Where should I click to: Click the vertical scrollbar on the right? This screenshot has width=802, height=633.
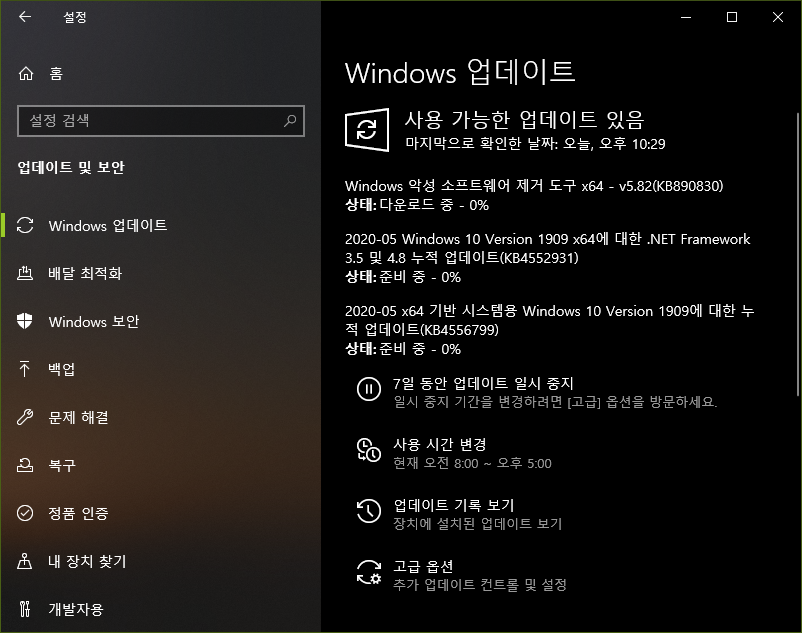[x=797, y=254]
